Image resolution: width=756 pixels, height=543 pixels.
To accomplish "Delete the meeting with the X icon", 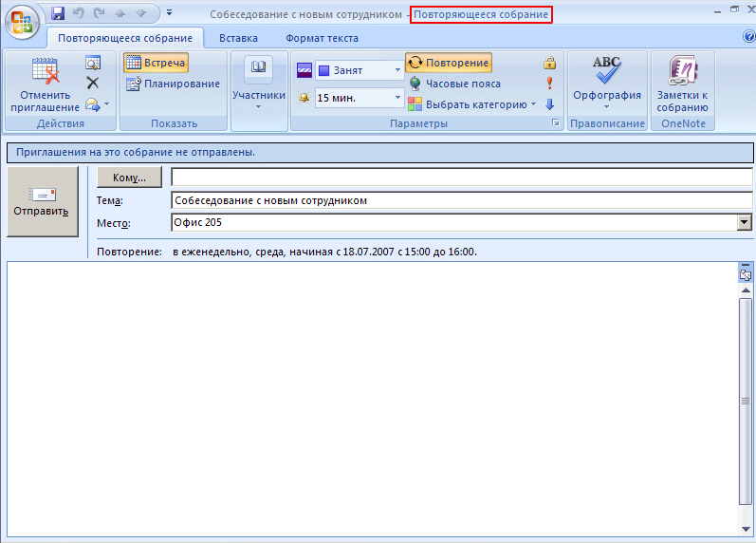I will click(93, 83).
